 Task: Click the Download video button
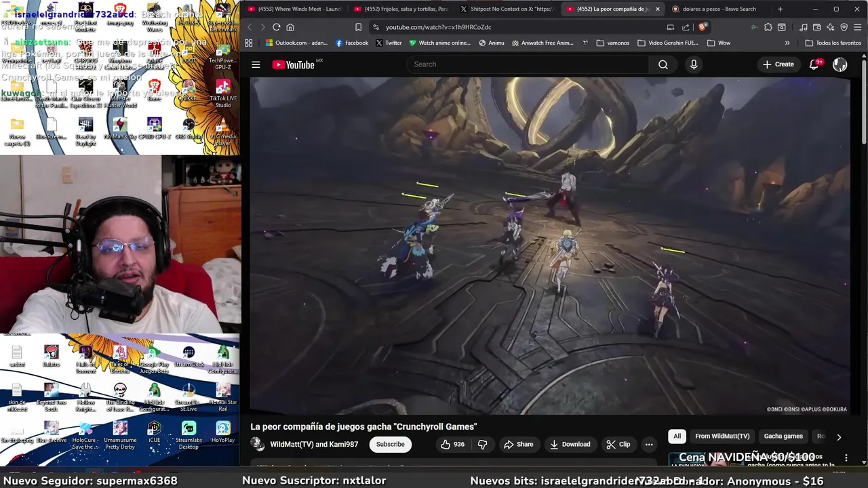570,445
